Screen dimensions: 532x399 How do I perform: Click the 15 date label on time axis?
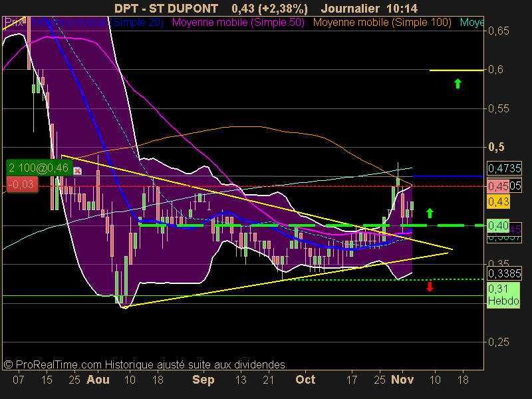[47, 380]
